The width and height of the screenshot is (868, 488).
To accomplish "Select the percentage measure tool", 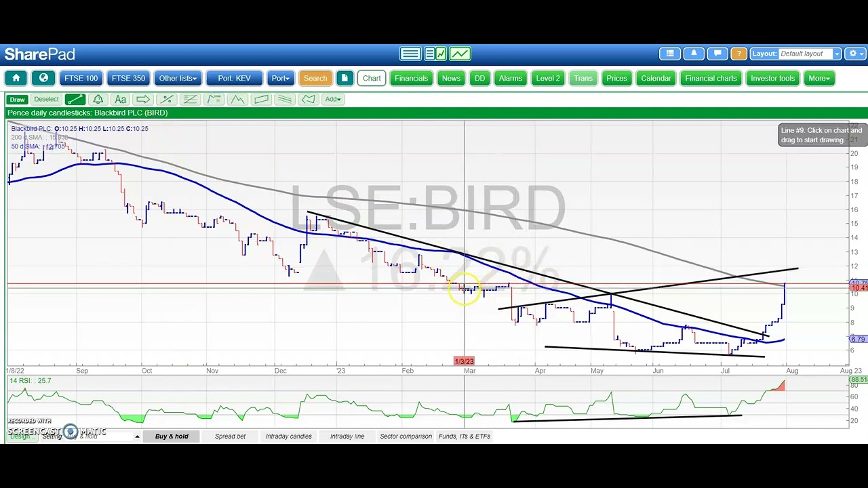I will (x=167, y=99).
